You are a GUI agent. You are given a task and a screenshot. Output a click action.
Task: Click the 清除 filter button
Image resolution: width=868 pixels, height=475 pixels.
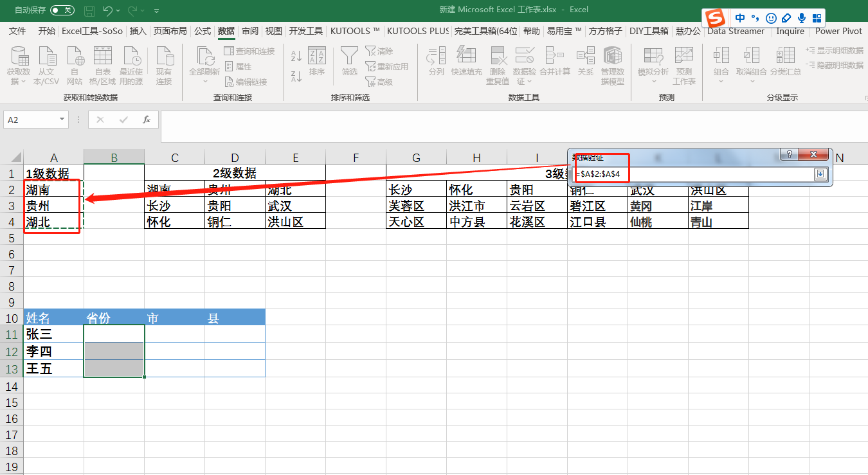click(379, 51)
